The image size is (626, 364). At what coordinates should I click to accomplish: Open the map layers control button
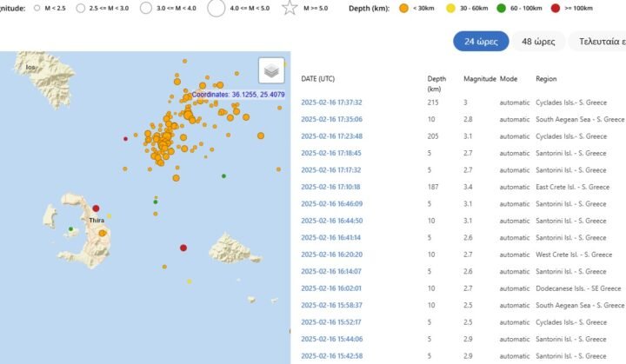[271, 71]
